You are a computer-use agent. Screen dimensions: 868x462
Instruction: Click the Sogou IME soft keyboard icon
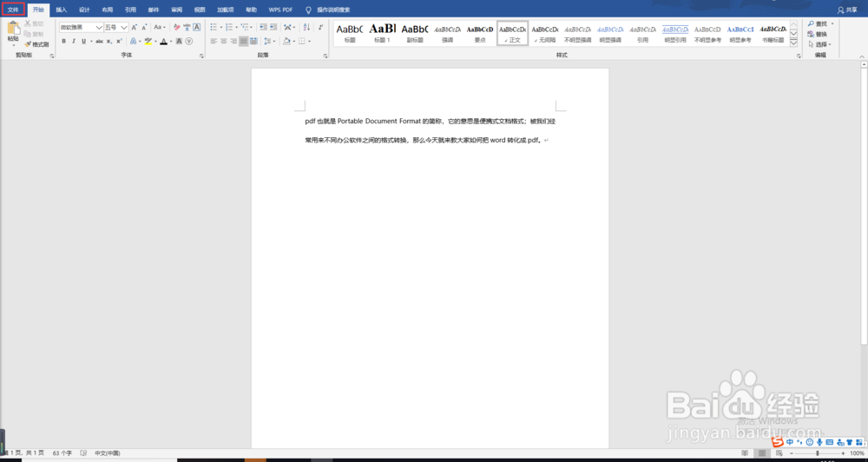click(x=829, y=442)
